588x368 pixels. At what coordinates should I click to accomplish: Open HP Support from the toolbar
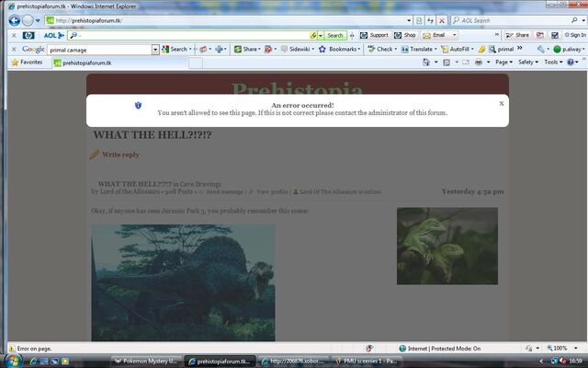(x=374, y=35)
